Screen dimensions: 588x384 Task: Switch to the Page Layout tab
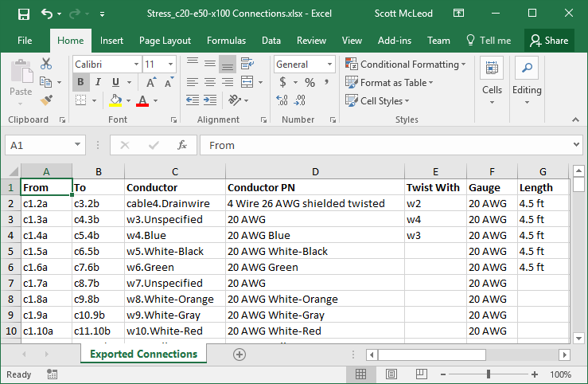(x=165, y=41)
